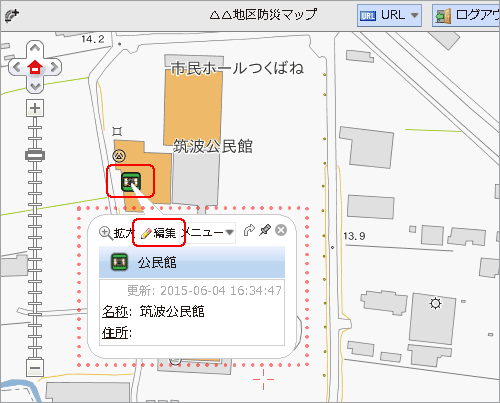Click the satellite icon at top-left
Viewport: 500px width, 403px height.
(12, 16)
